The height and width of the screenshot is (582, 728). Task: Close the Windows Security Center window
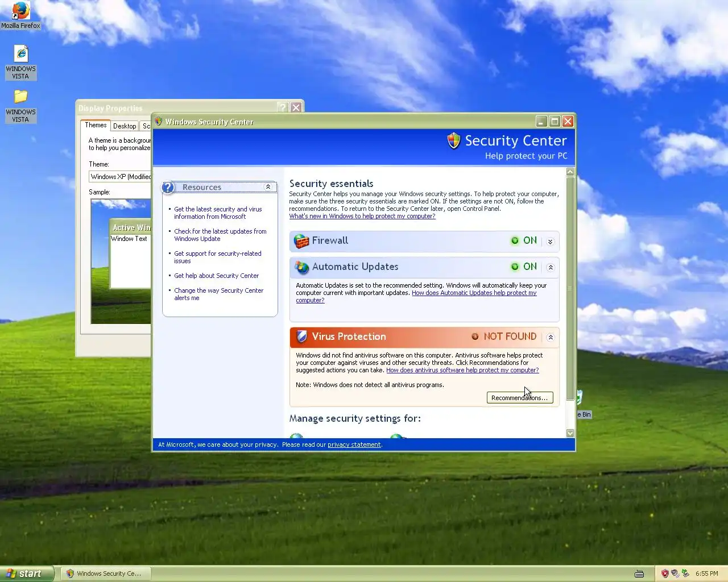click(x=568, y=121)
